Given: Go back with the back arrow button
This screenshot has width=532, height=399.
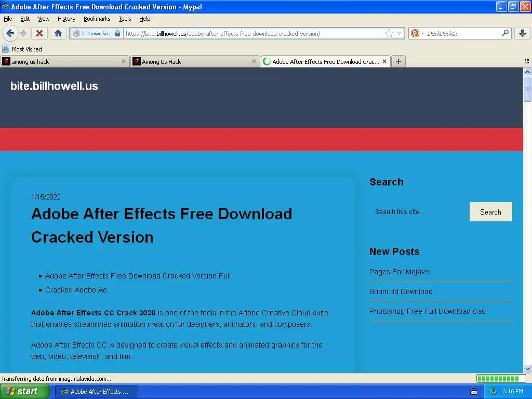Looking at the screenshot, I should 10,33.
